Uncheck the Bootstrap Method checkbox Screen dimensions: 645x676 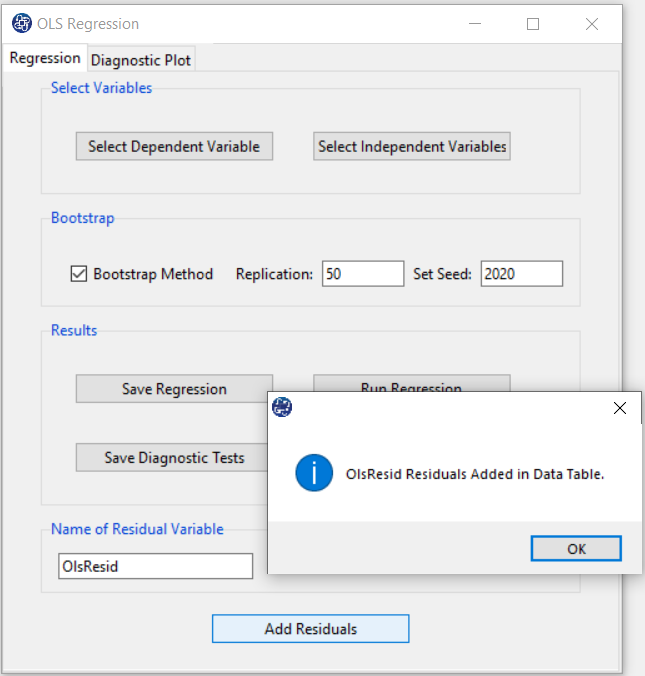point(78,274)
